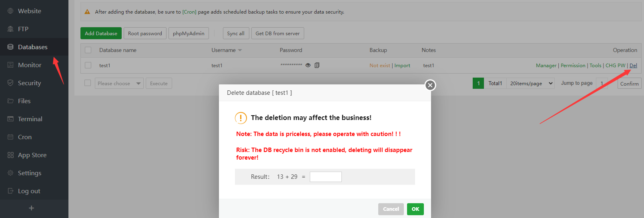Viewport: 644px width, 218px height.
Task: Click the Terminal icon in sidebar
Action: point(10,119)
